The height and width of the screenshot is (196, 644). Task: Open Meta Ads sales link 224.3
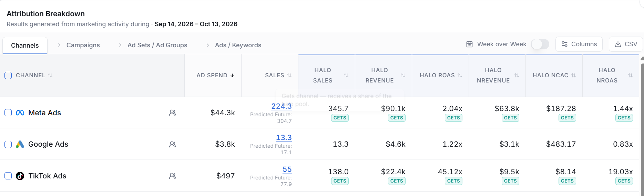(282, 106)
